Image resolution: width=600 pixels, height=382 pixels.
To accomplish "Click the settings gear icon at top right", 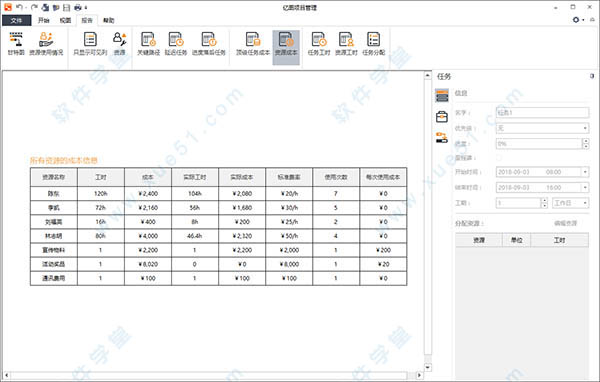I will pos(576,20).
